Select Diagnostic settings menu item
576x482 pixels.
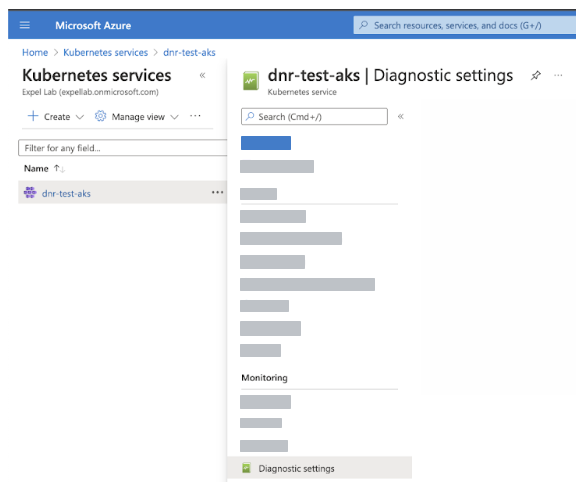pyautogui.click(x=319, y=468)
